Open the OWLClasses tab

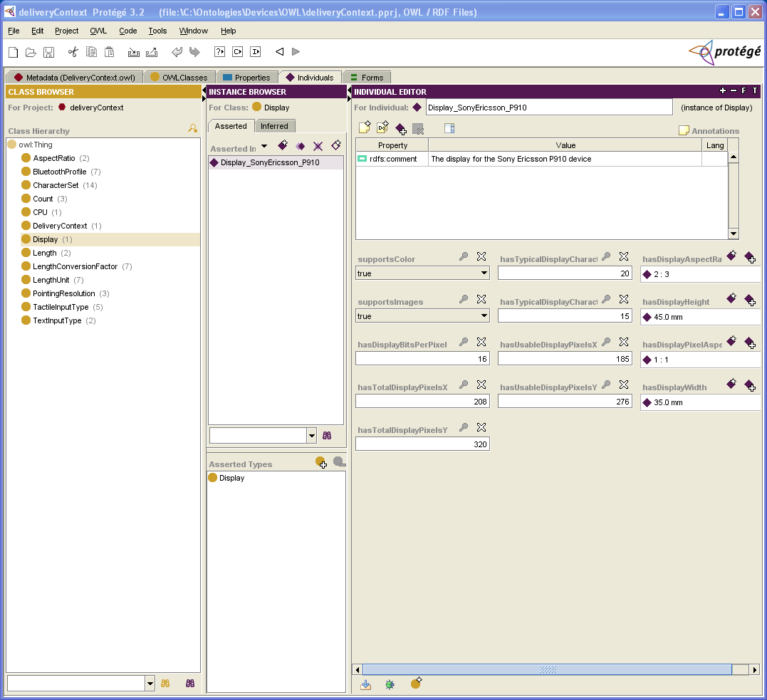click(x=179, y=78)
